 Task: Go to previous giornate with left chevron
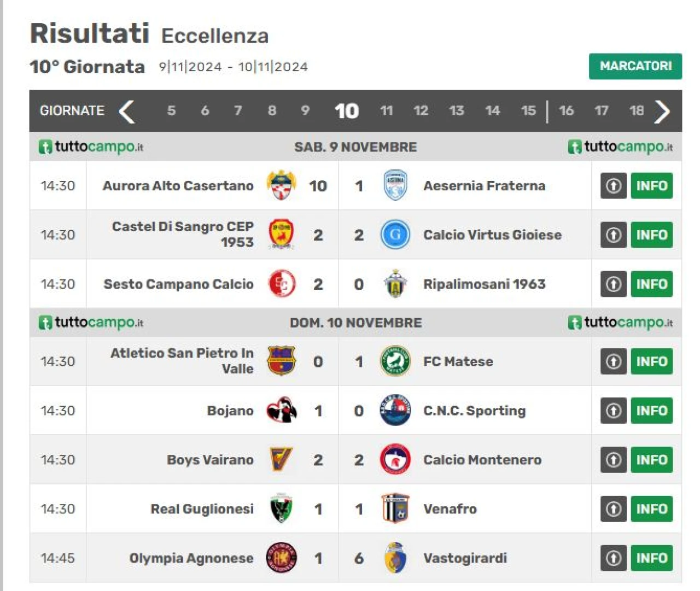pos(127,112)
